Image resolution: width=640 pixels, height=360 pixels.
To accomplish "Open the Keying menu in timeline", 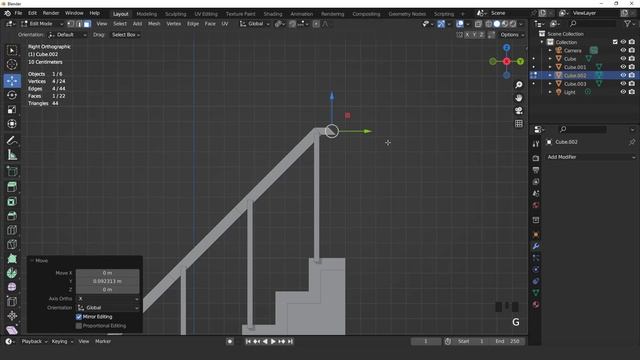I will (x=62, y=341).
